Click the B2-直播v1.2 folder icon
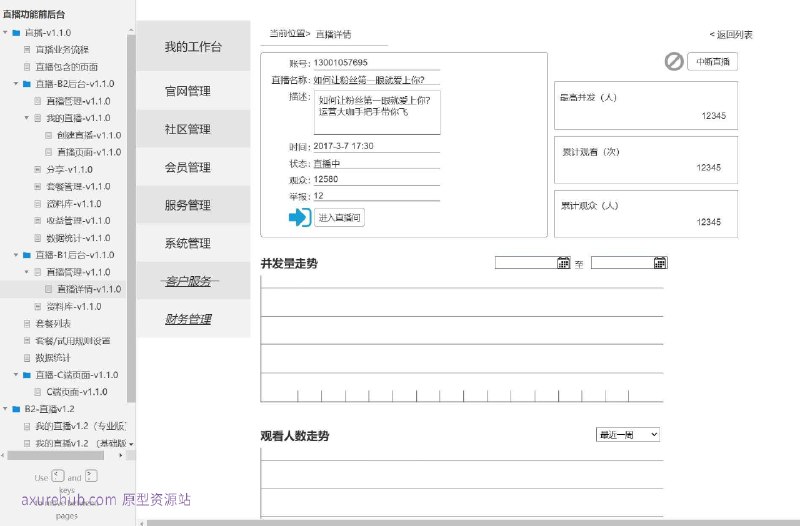This screenshot has width=800, height=526. pos(16,409)
